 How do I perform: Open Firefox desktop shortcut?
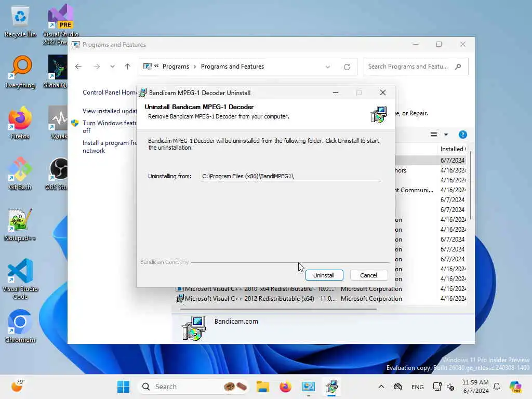[x=20, y=123]
